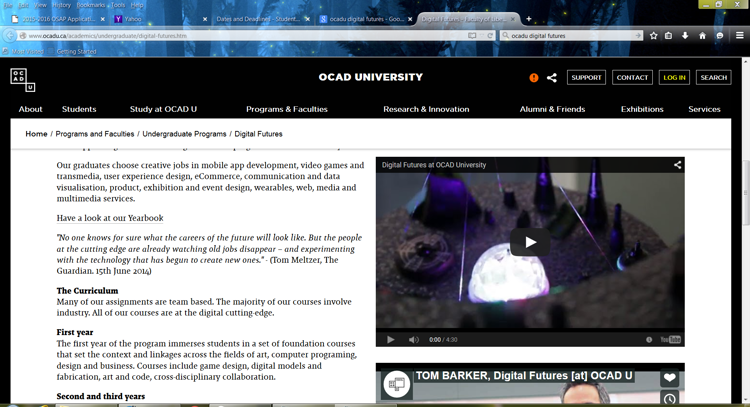The image size is (750, 407).
Task: Open Firefox hamburger menu
Action: (x=739, y=35)
